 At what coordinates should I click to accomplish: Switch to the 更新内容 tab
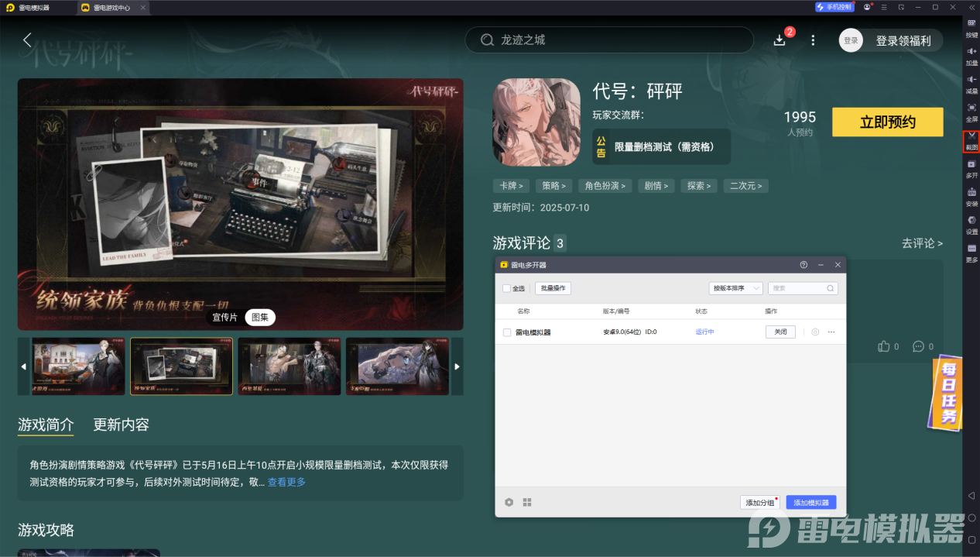pyautogui.click(x=122, y=425)
